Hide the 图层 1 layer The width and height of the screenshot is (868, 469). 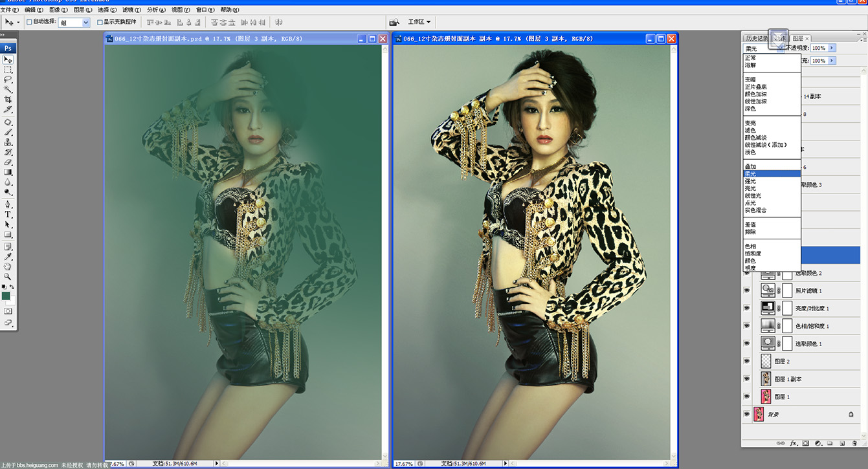click(747, 397)
